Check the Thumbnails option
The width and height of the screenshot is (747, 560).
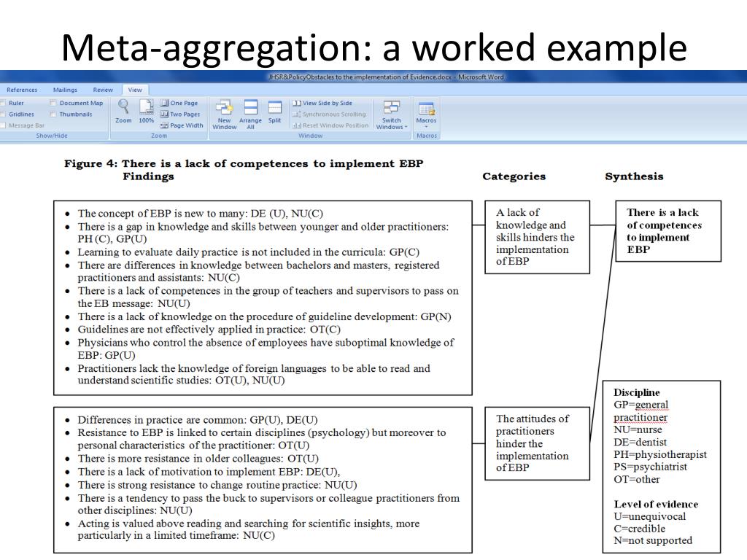point(53,114)
